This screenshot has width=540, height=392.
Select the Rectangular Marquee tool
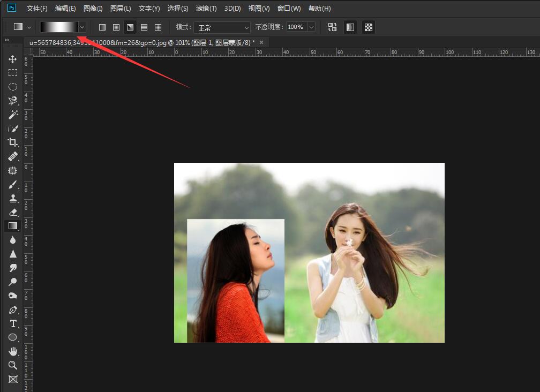tap(13, 73)
